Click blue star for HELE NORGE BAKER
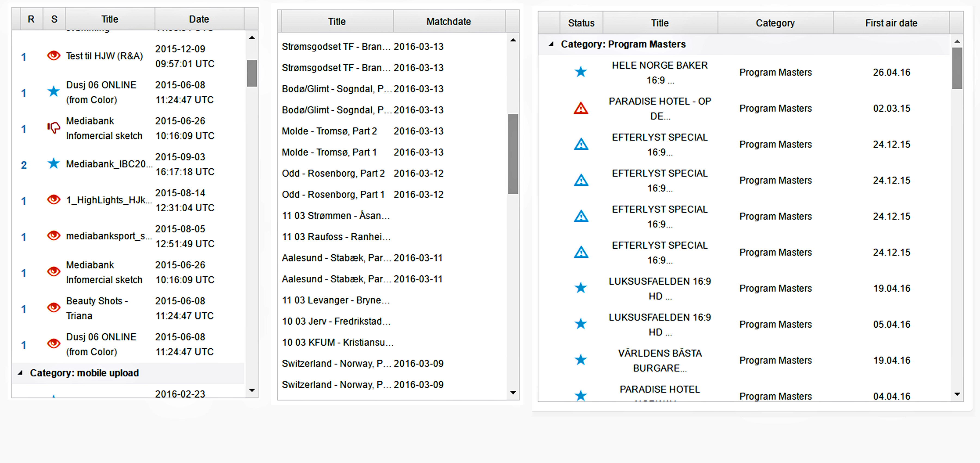 click(x=581, y=72)
